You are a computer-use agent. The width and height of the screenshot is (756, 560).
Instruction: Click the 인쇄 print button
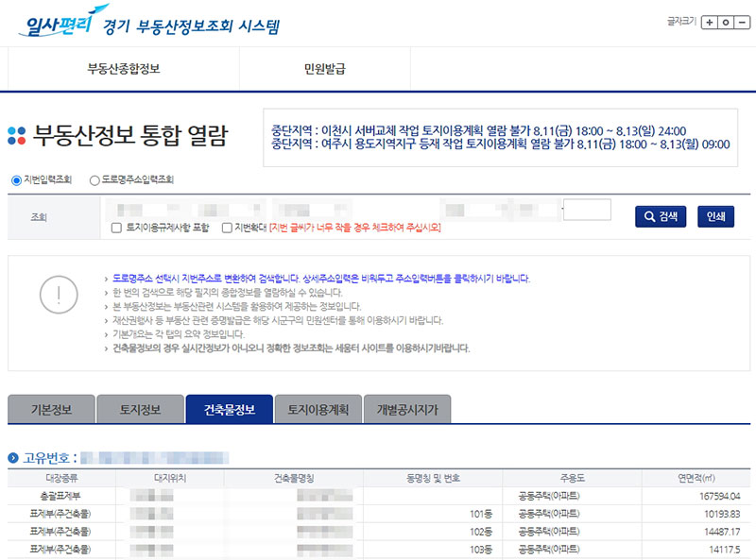pyautogui.click(x=718, y=215)
